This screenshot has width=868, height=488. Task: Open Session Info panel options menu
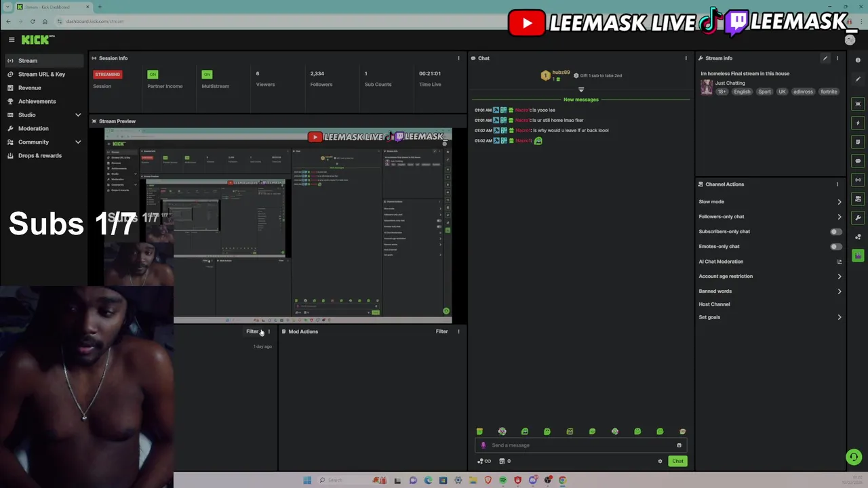point(458,58)
